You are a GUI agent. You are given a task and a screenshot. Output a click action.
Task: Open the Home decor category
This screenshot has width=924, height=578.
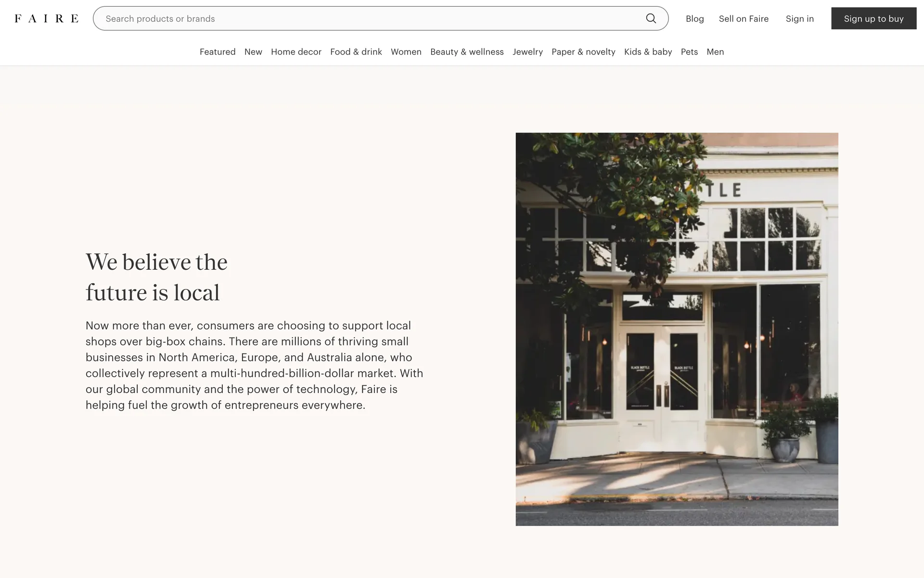(296, 52)
